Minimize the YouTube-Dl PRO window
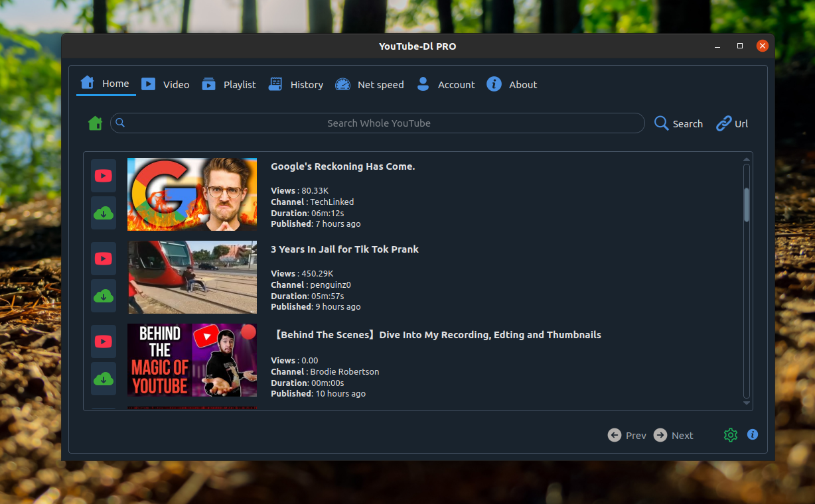815x504 pixels. click(x=717, y=46)
